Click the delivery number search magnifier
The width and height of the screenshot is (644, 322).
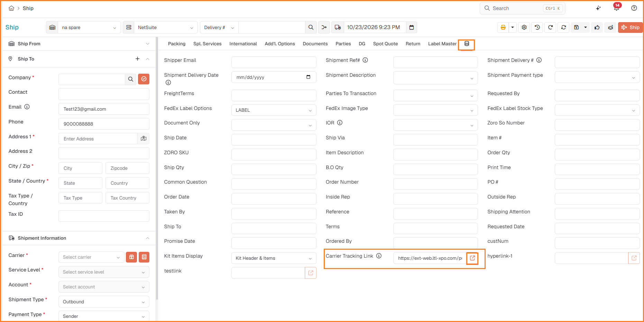311,27
